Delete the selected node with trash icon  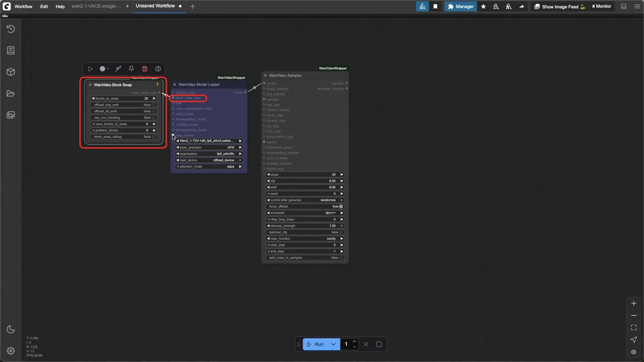[144, 69]
